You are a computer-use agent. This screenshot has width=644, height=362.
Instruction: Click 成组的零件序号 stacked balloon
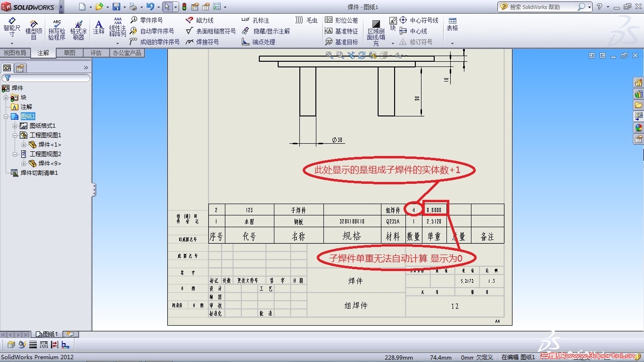[155, 42]
